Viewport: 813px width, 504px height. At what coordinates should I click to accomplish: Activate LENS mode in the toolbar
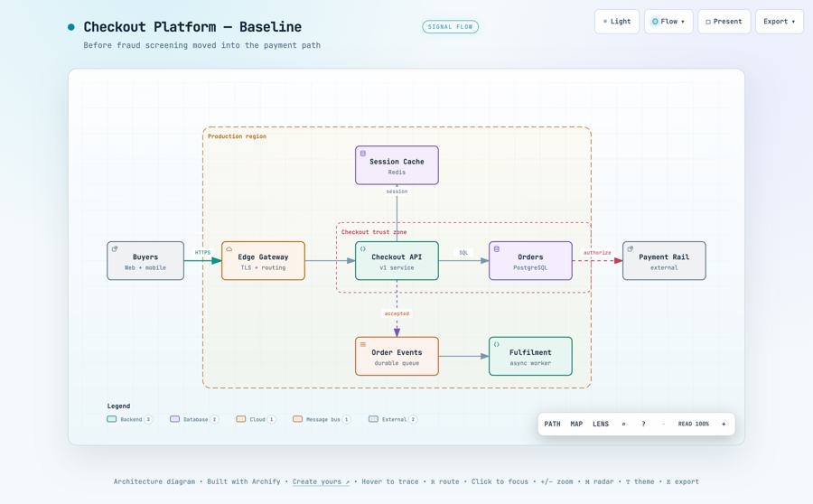[x=601, y=424]
